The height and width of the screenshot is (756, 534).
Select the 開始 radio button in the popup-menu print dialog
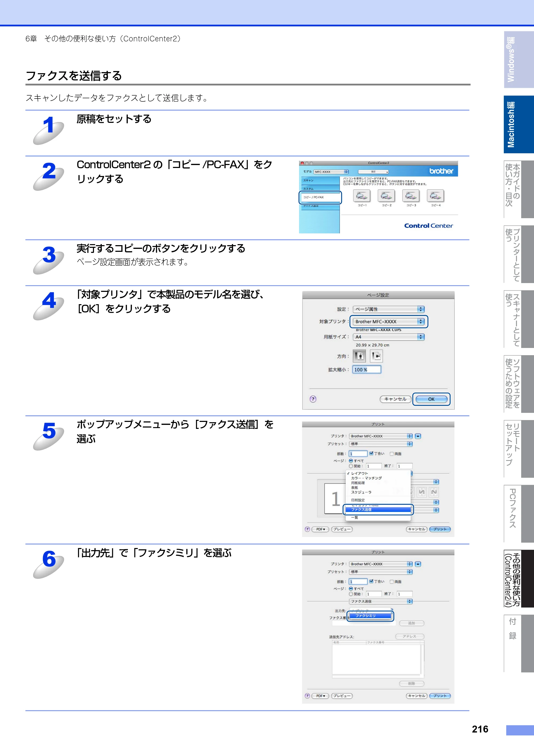[x=351, y=466]
